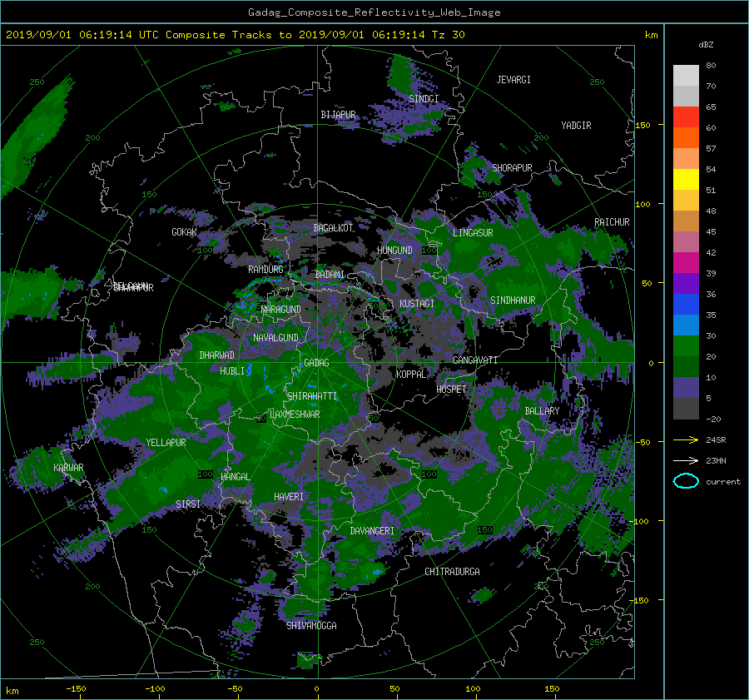Click the CHITRADURGA city label

[x=453, y=572]
